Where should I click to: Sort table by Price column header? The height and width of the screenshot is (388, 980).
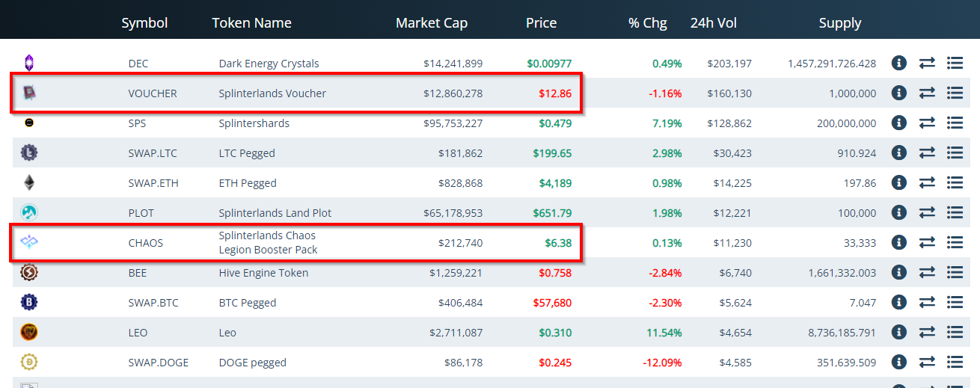click(541, 23)
